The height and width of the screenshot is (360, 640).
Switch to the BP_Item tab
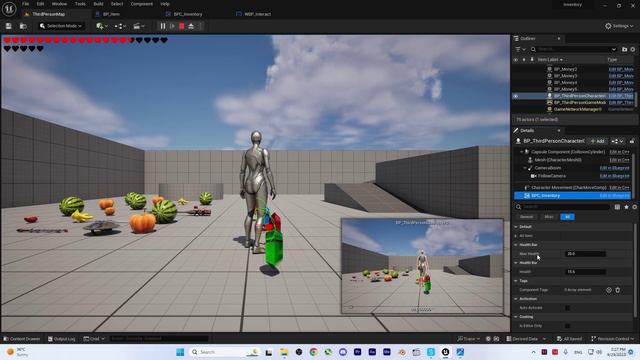pyautogui.click(x=111, y=14)
